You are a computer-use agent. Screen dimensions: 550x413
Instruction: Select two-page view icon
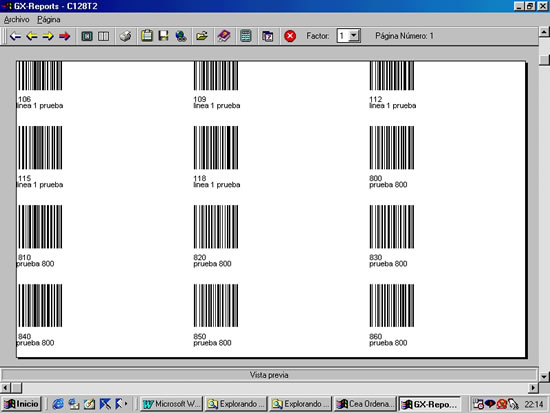click(103, 36)
